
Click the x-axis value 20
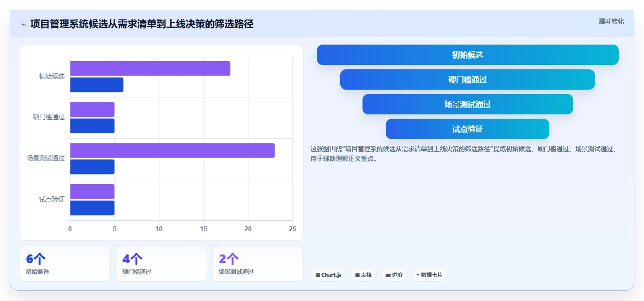point(248,229)
